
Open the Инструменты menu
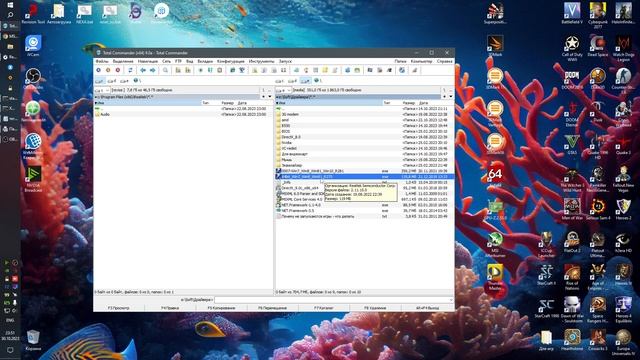coord(262,61)
